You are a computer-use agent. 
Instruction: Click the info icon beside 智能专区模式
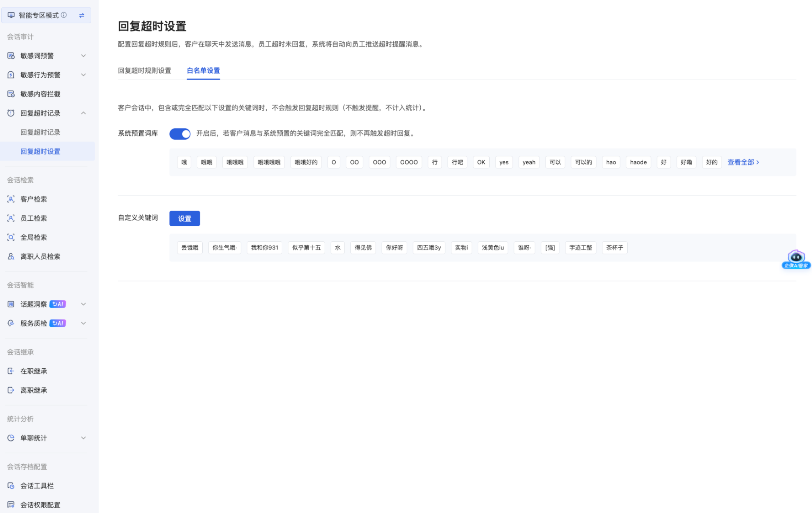(64, 15)
